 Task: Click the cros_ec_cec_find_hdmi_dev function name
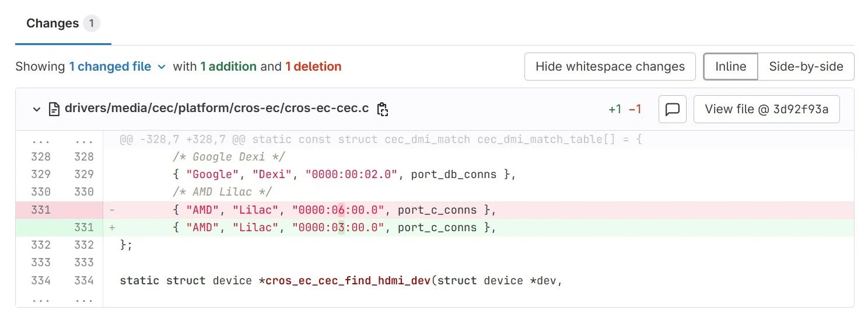click(x=348, y=281)
